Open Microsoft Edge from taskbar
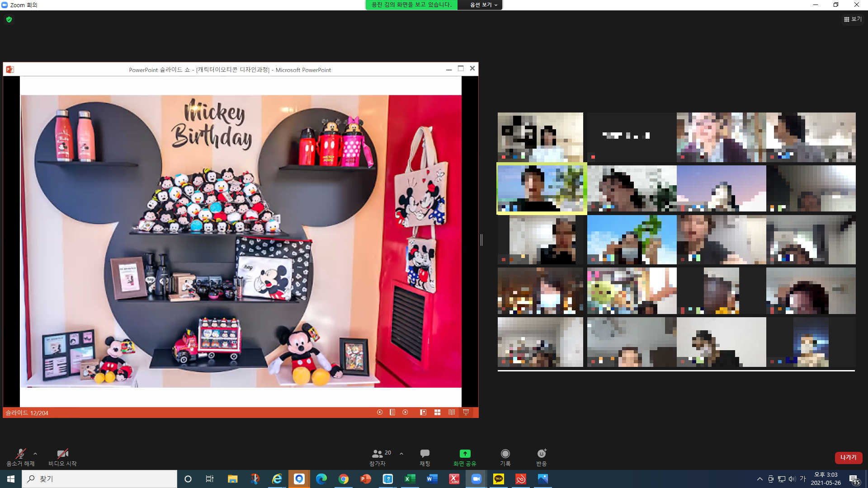Viewport: 868px width, 488px height. [321, 479]
